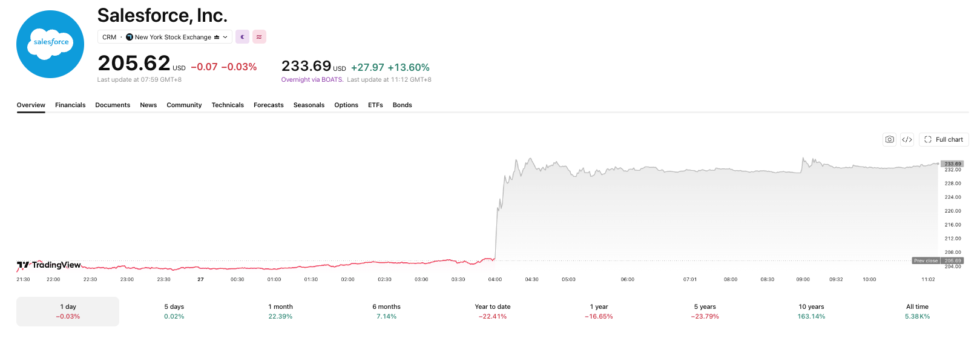Open the Documents tab

pyautogui.click(x=113, y=105)
